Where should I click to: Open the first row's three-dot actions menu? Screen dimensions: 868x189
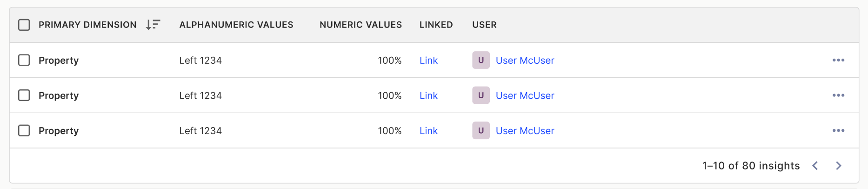click(838, 60)
